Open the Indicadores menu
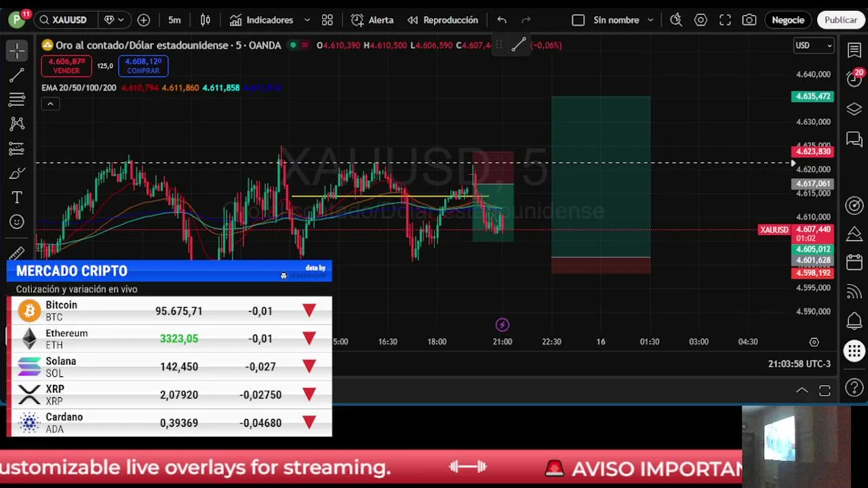Image resolution: width=868 pixels, height=488 pixels. (x=261, y=20)
